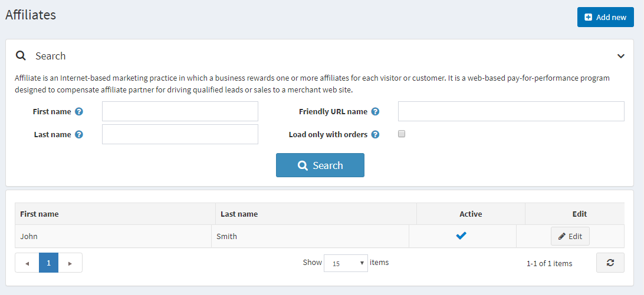Enable Load only with orders checkbox
The height and width of the screenshot is (295, 644).
pyautogui.click(x=402, y=134)
